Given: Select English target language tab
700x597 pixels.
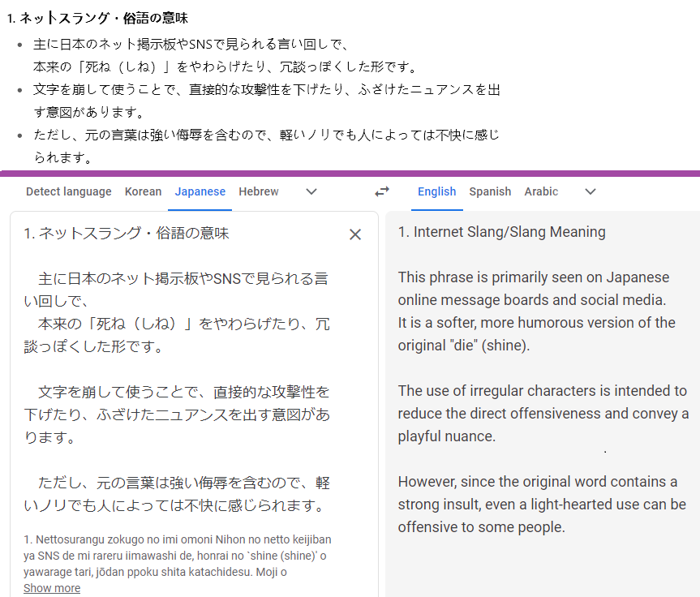Looking at the screenshot, I should [436, 191].
